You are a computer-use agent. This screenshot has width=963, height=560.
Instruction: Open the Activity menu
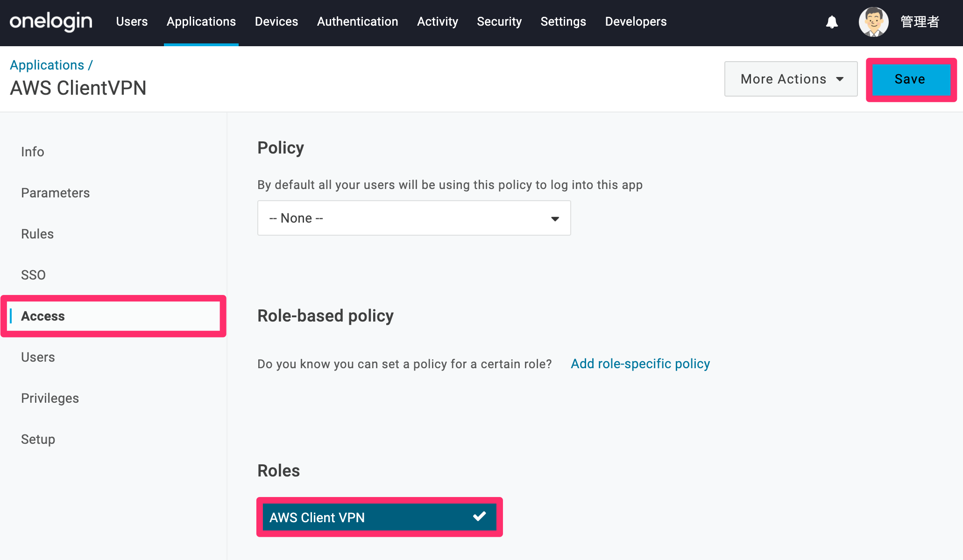[x=438, y=21]
